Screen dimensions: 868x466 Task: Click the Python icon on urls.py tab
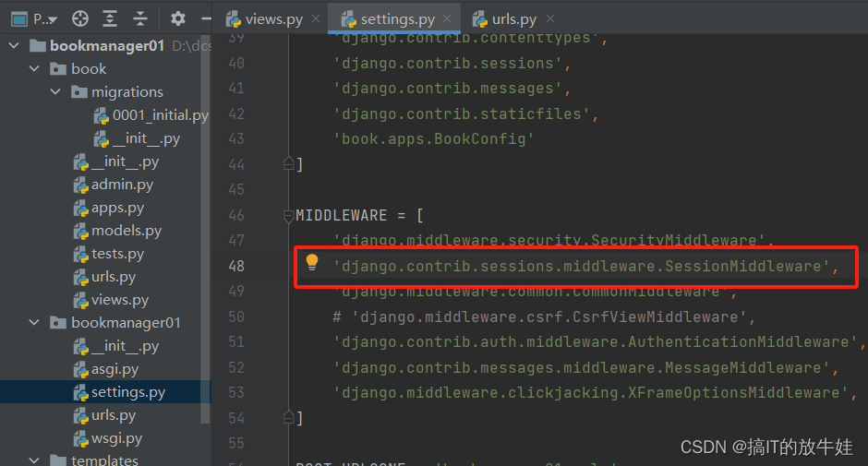pyautogui.click(x=480, y=19)
